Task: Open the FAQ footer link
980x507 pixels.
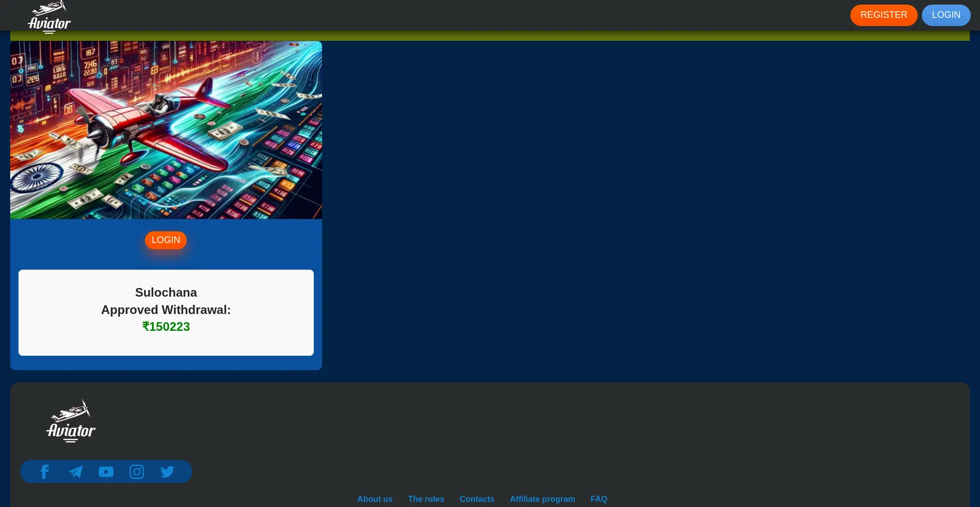Action: 599,499
